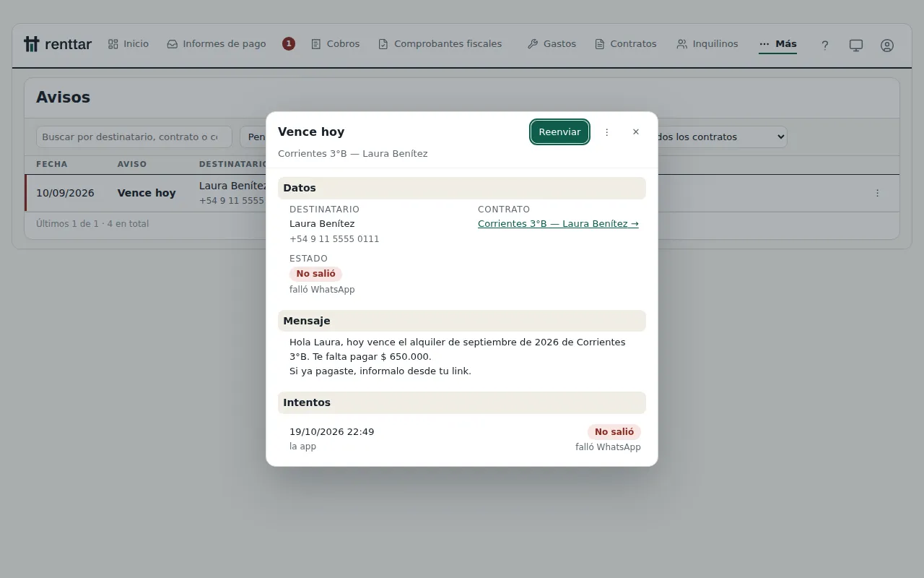This screenshot has width=924, height=578.
Task: Expand the Más menu
Action: [777, 44]
